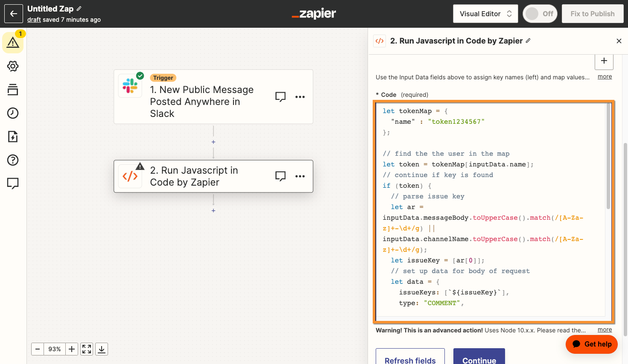Open the warnings panel in sidebar
The height and width of the screenshot is (364, 628).
[13, 42]
